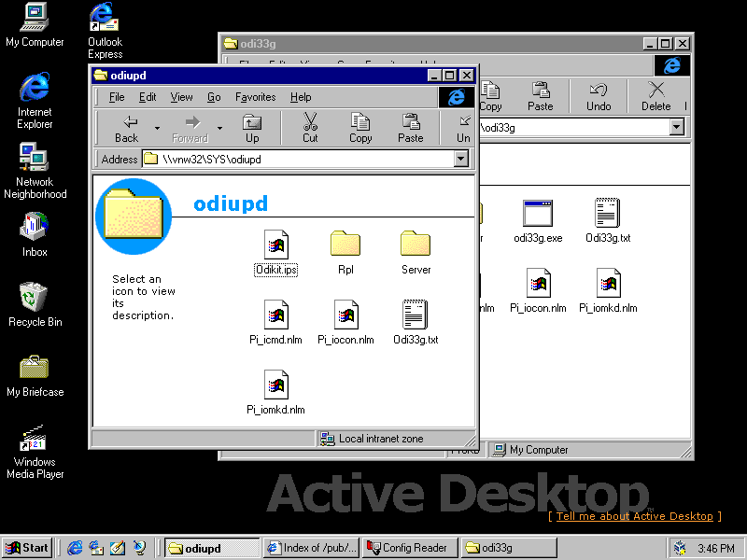Select the Recycle Bin desktop icon
This screenshot has width=747, height=560.
point(35,305)
